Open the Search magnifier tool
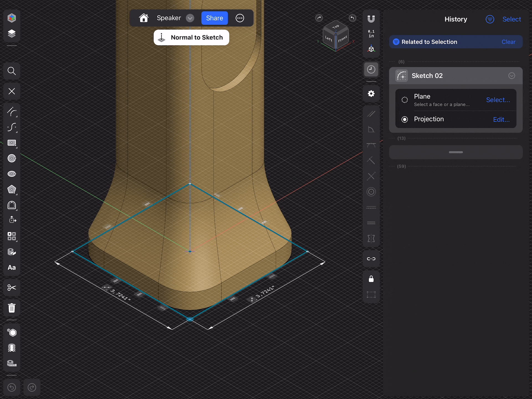 [x=12, y=71]
